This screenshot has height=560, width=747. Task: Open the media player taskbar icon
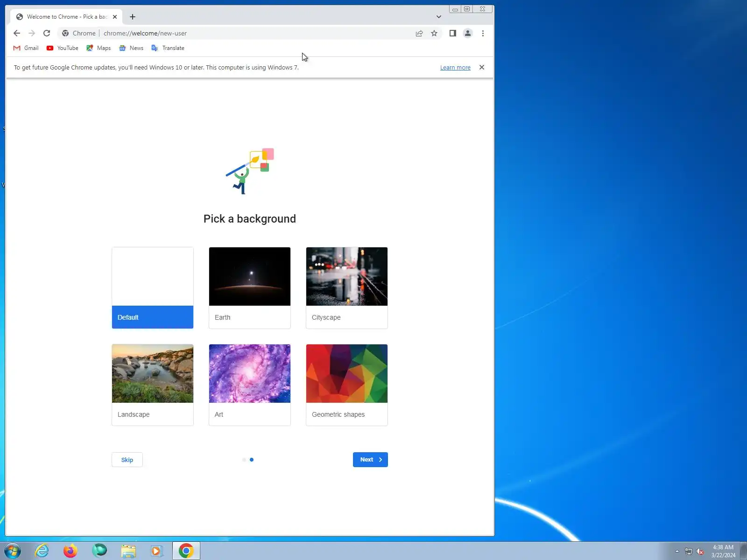pos(157,551)
